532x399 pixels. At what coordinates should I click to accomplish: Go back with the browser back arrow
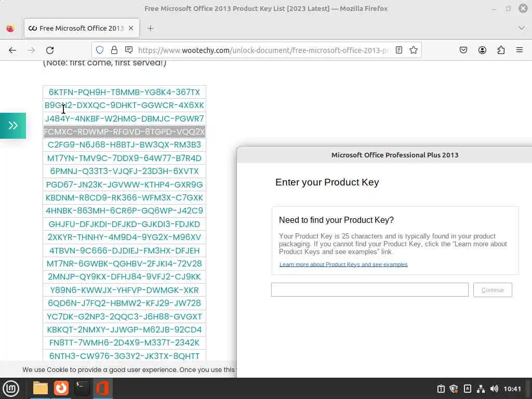tap(12, 50)
